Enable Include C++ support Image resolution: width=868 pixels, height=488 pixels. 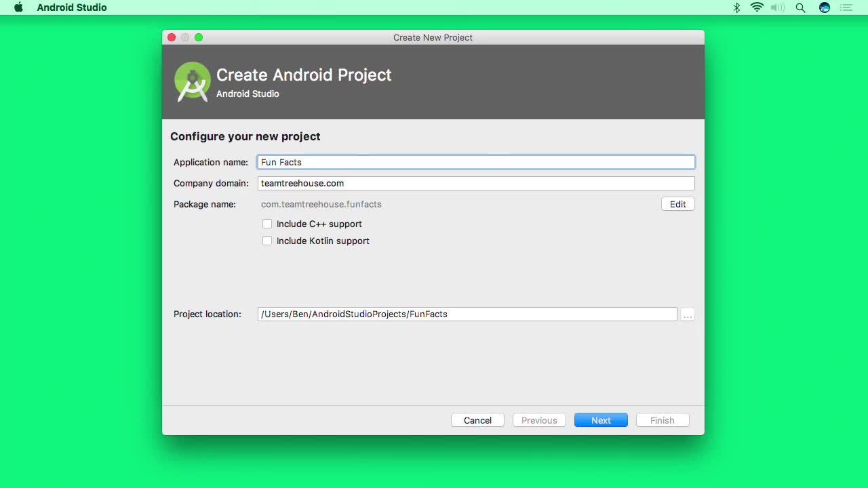click(x=267, y=223)
